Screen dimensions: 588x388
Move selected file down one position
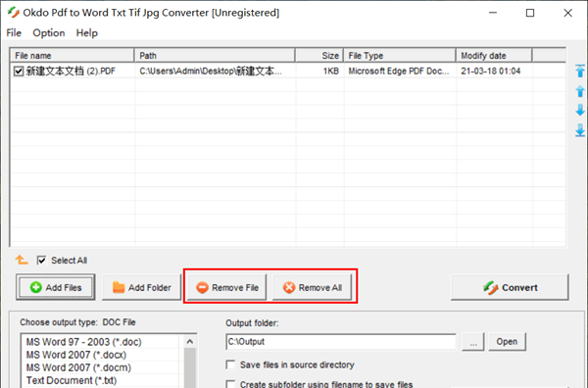[x=580, y=110]
